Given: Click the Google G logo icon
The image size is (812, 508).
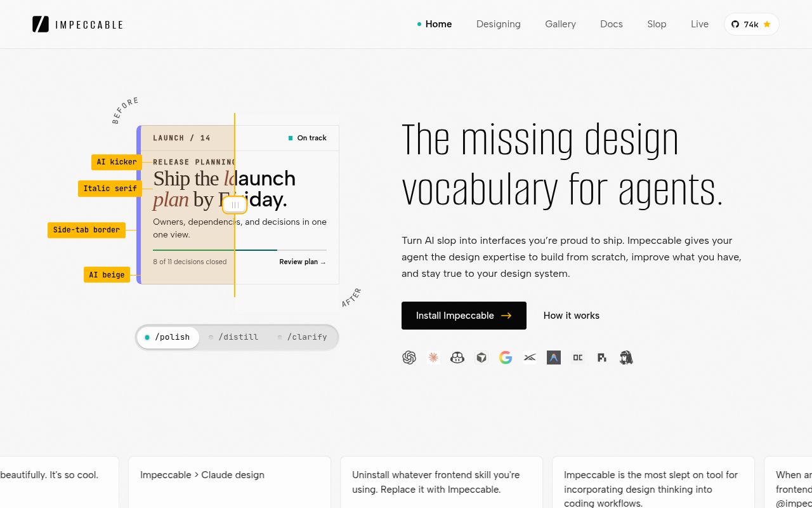Looking at the screenshot, I should [x=506, y=358].
